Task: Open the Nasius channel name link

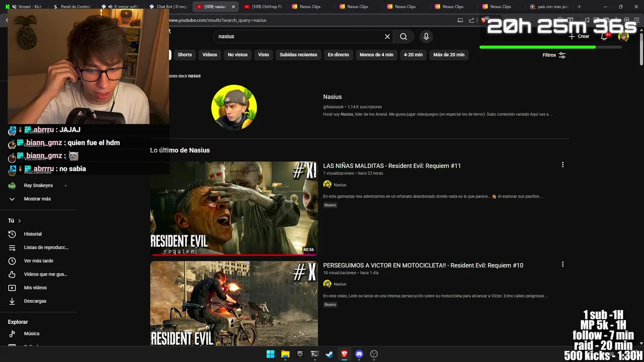Action: pyautogui.click(x=332, y=97)
